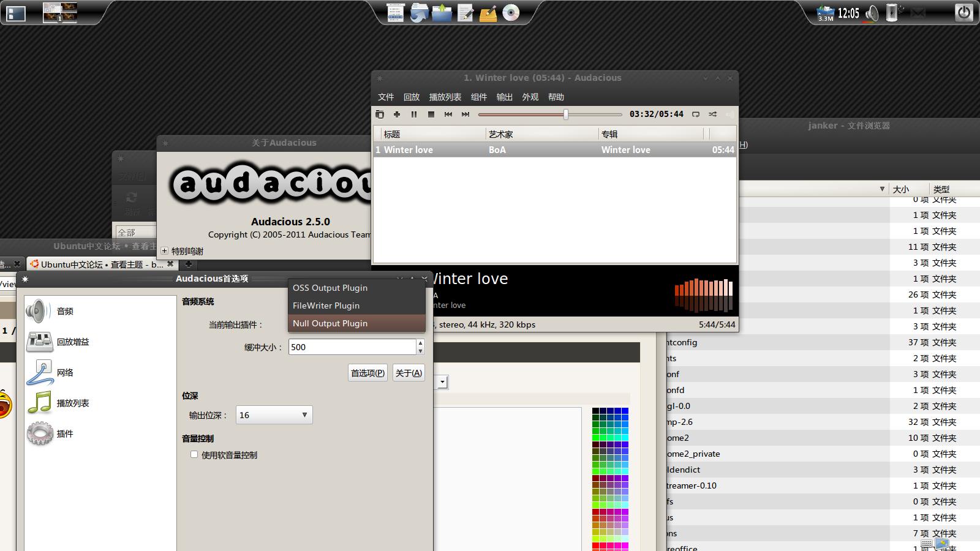Click the show desktop icon in top panel
Image resolution: width=980 pixels, height=551 pixels.
16,13
